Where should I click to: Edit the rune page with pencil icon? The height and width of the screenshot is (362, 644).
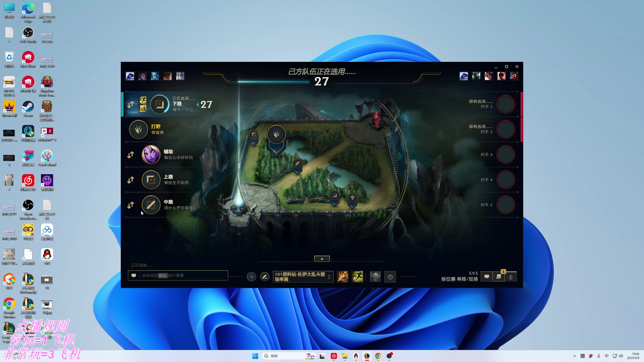tap(265, 277)
